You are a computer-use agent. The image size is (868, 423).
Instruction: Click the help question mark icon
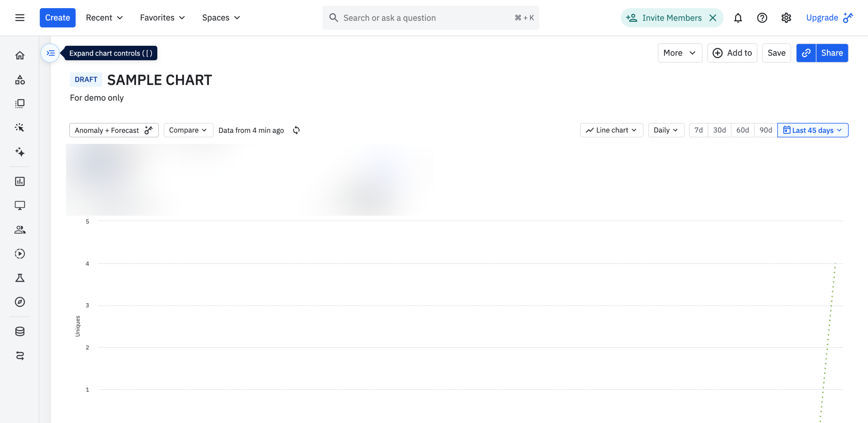click(762, 18)
